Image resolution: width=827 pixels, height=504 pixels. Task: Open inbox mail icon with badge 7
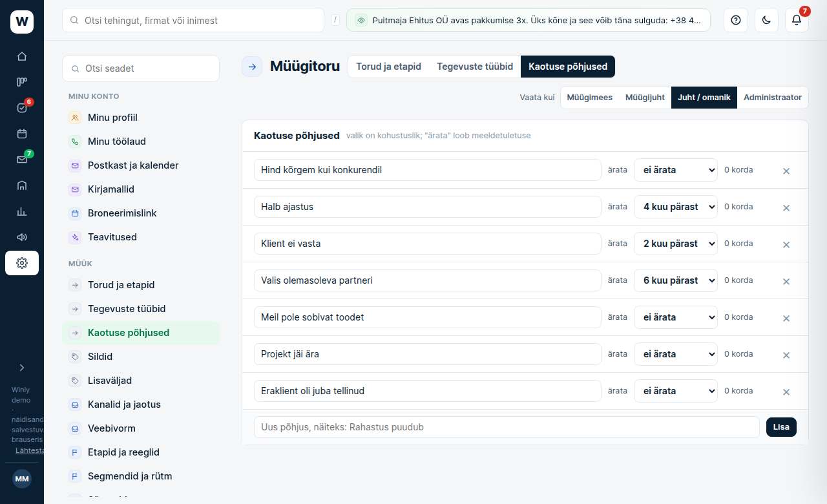[x=22, y=160]
